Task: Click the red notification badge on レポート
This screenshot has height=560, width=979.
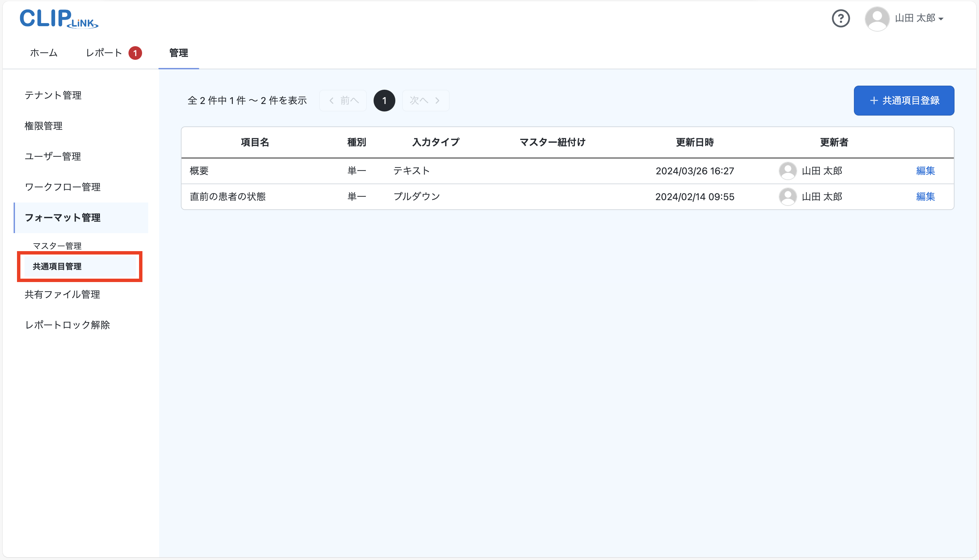Action: 135,53
